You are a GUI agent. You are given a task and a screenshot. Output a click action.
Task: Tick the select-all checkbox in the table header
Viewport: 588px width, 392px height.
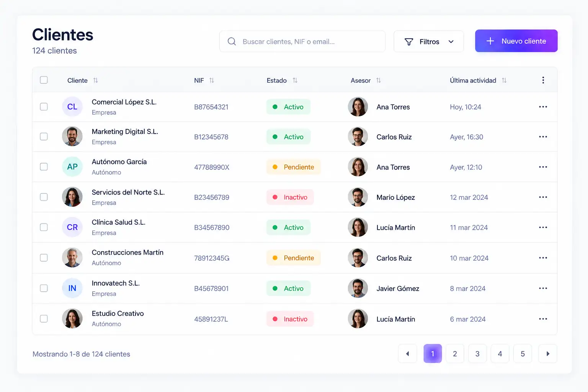coord(44,80)
